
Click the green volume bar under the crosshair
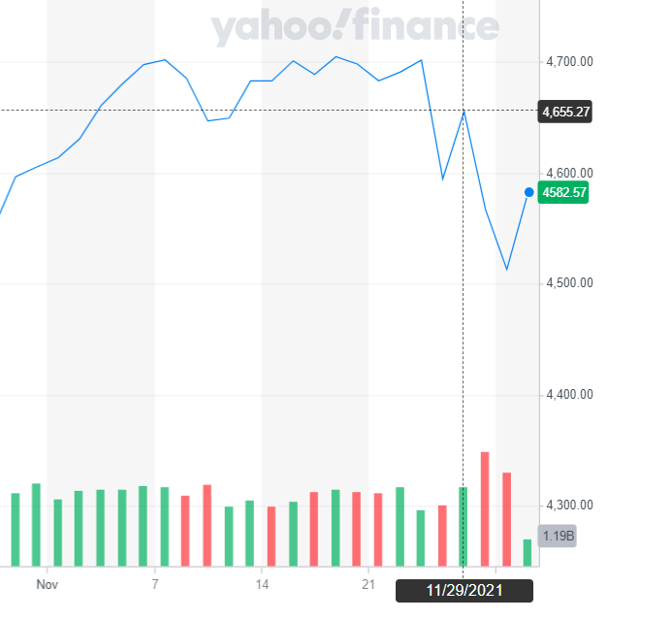coord(464,526)
